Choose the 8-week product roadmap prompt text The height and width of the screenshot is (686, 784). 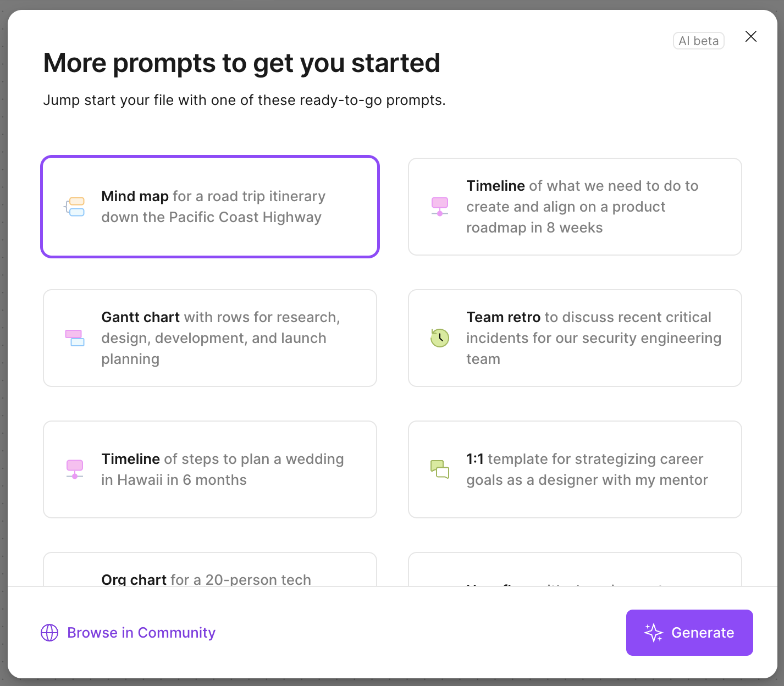582,207
